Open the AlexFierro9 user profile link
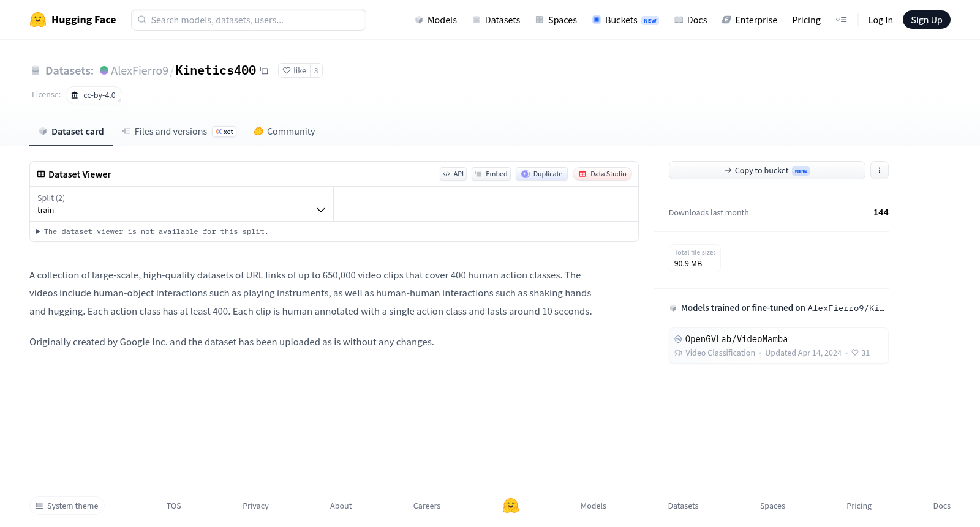The height and width of the screenshot is (527, 980). tap(140, 70)
